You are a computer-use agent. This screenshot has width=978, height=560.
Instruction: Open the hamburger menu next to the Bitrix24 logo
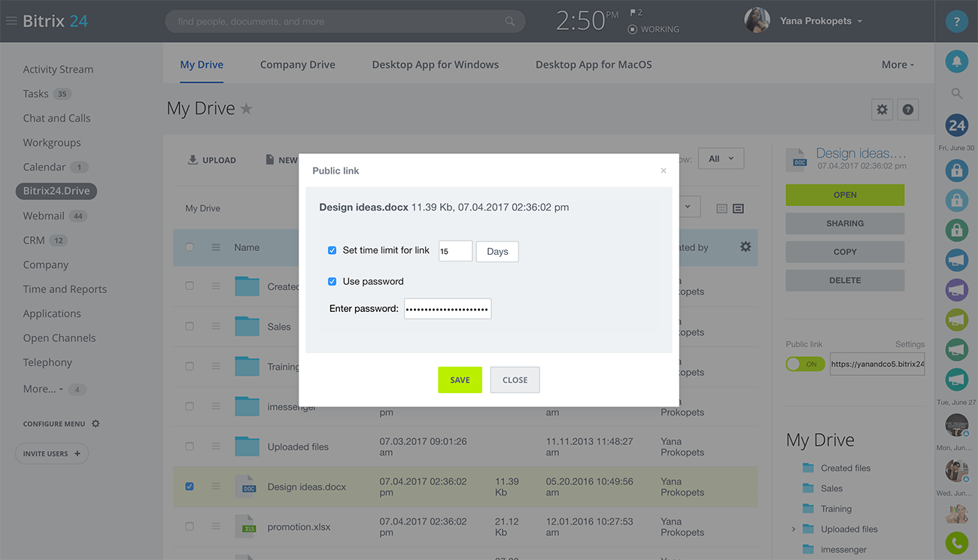coord(11,20)
